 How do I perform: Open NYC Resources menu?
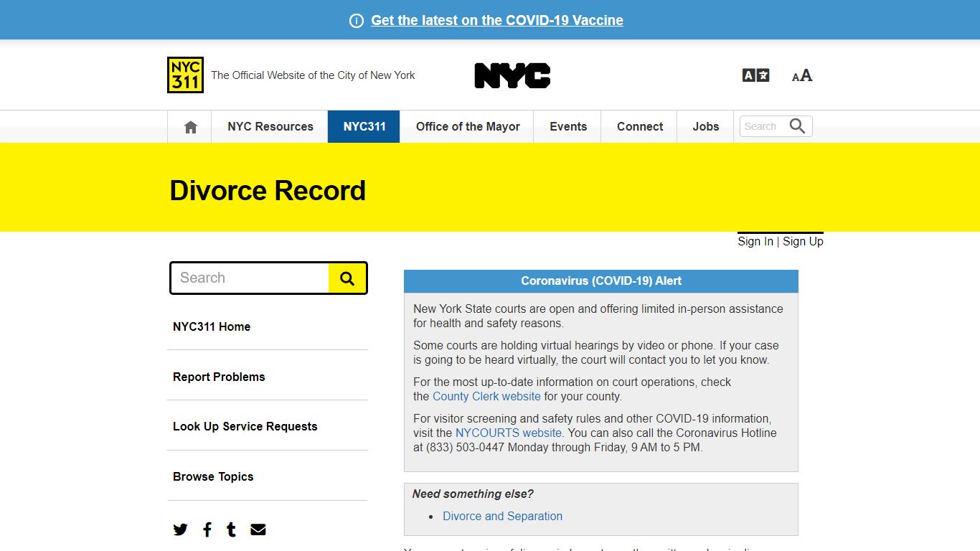(270, 127)
